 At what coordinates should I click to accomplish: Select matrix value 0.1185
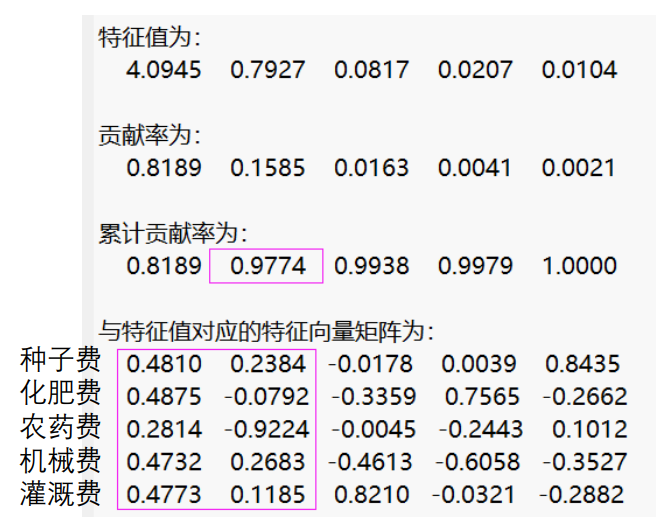coord(268,495)
